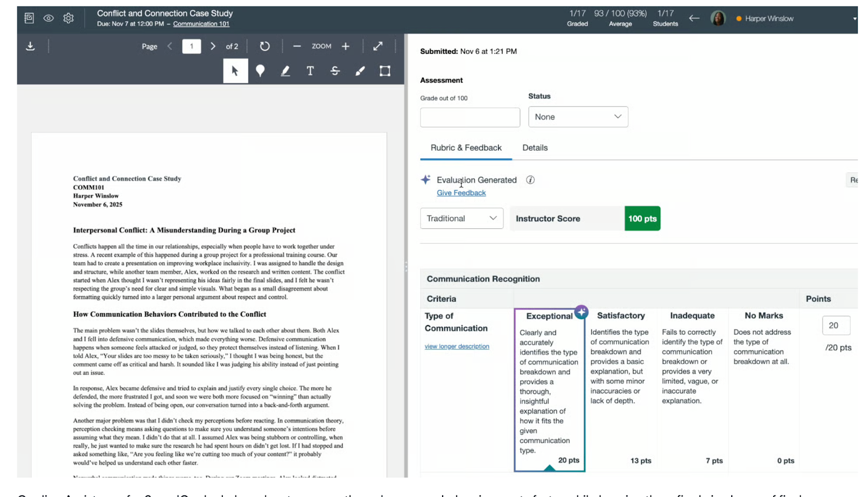
Task: Select the area rectangle annotation tool
Action: [x=385, y=71]
